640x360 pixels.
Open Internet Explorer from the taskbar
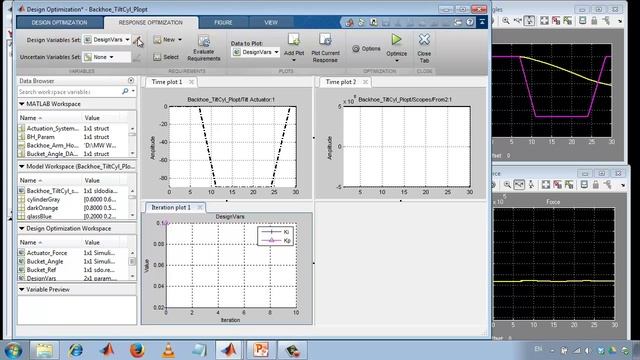coord(76,350)
